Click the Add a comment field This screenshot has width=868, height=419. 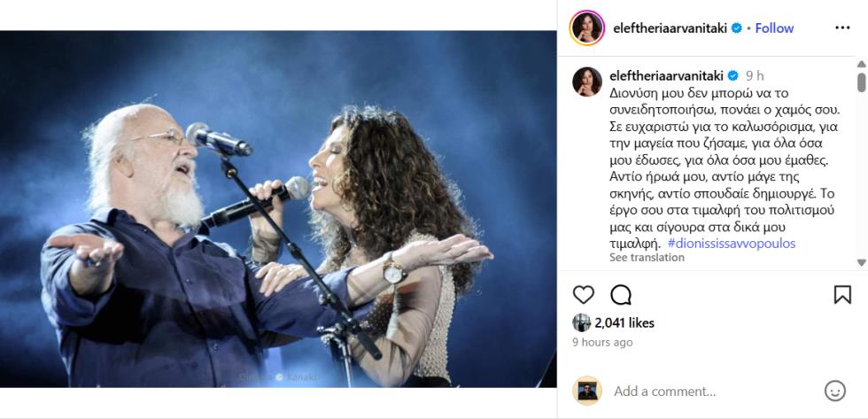pyautogui.click(x=709, y=391)
